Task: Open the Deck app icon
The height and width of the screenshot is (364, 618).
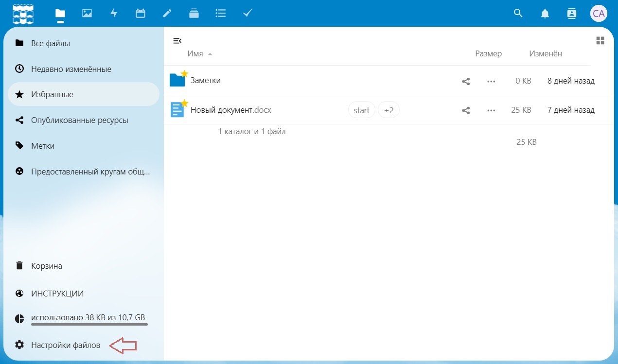Action: coord(194,14)
